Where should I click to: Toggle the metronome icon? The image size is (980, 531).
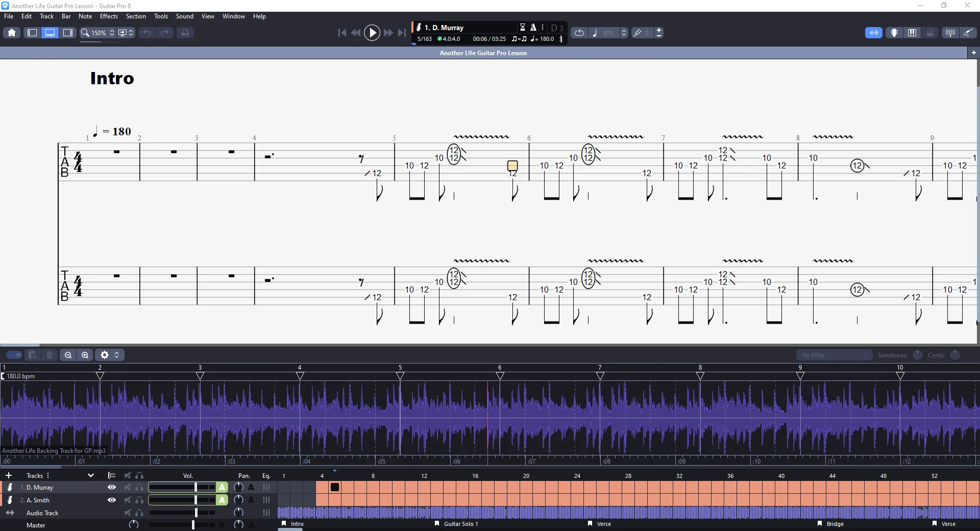[x=533, y=27]
